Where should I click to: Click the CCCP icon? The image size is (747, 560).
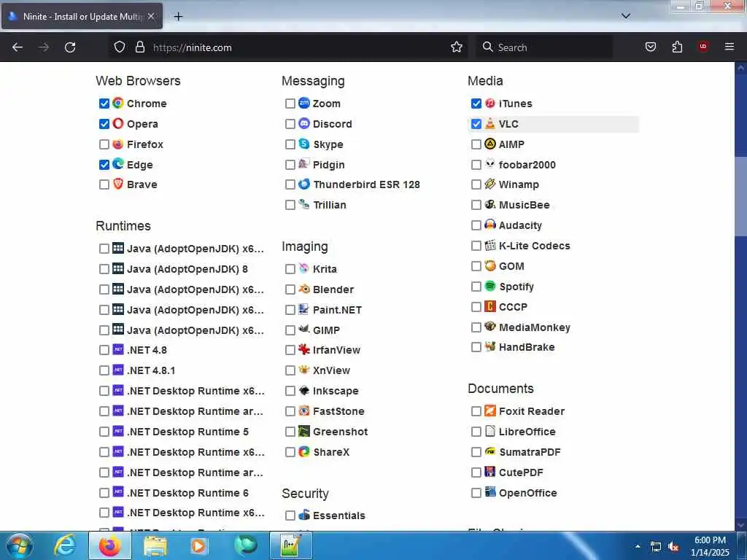coord(489,306)
